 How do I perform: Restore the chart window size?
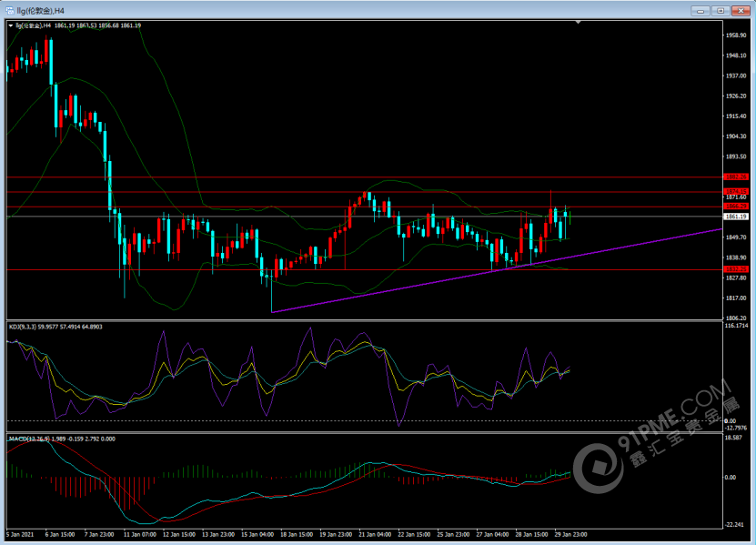(x=720, y=10)
